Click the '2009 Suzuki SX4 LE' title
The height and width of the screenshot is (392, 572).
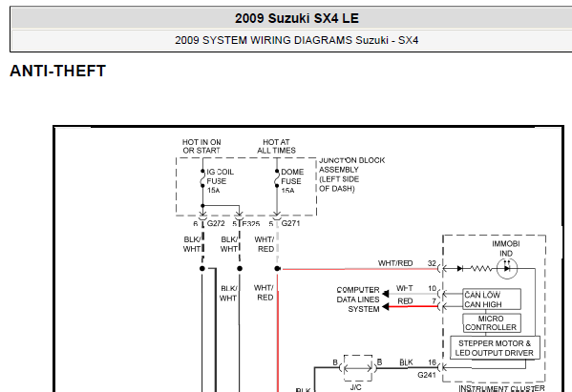point(297,18)
